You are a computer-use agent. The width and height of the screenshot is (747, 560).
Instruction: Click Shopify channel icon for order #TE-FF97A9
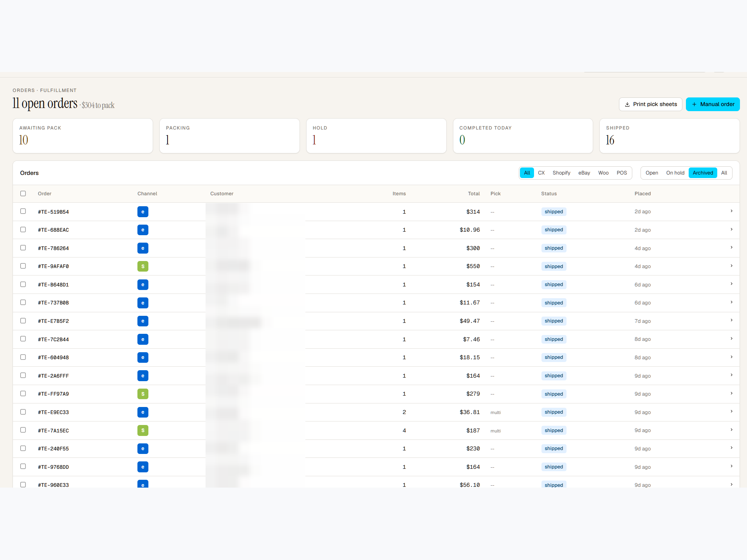143,394
